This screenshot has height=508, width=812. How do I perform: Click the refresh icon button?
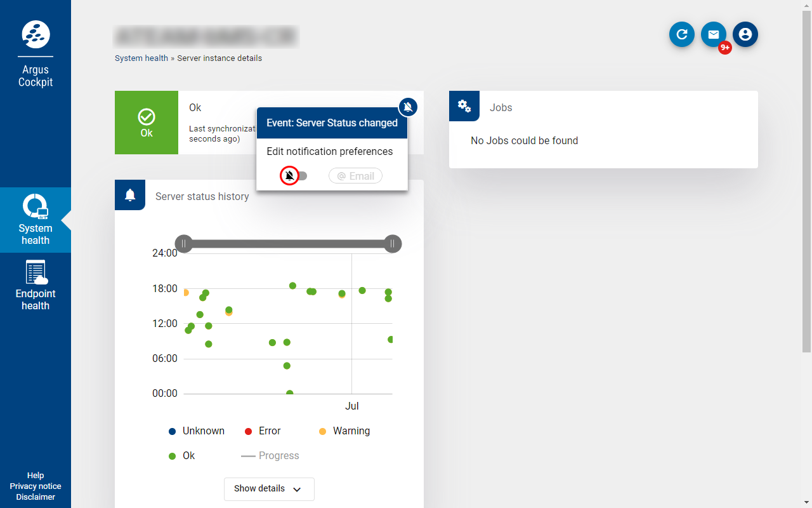pos(682,35)
